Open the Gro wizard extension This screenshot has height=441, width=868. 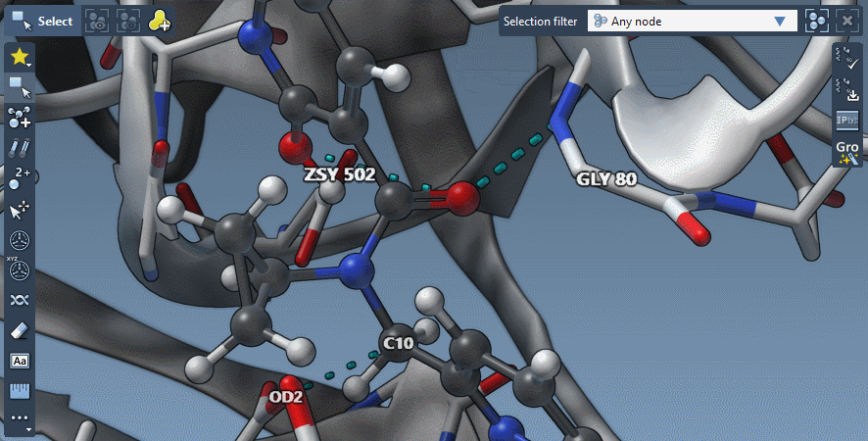(x=847, y=151)
